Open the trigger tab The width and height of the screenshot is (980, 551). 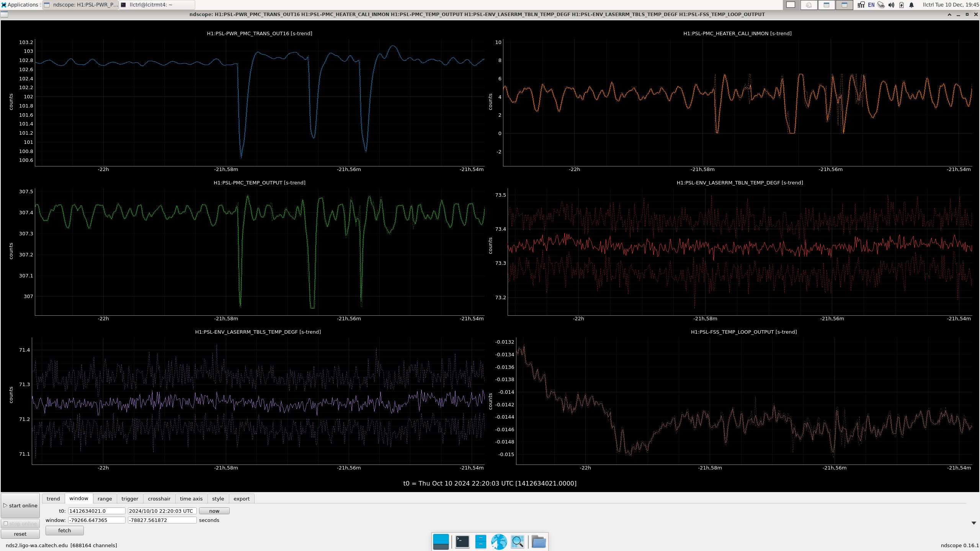click(130, 499)
